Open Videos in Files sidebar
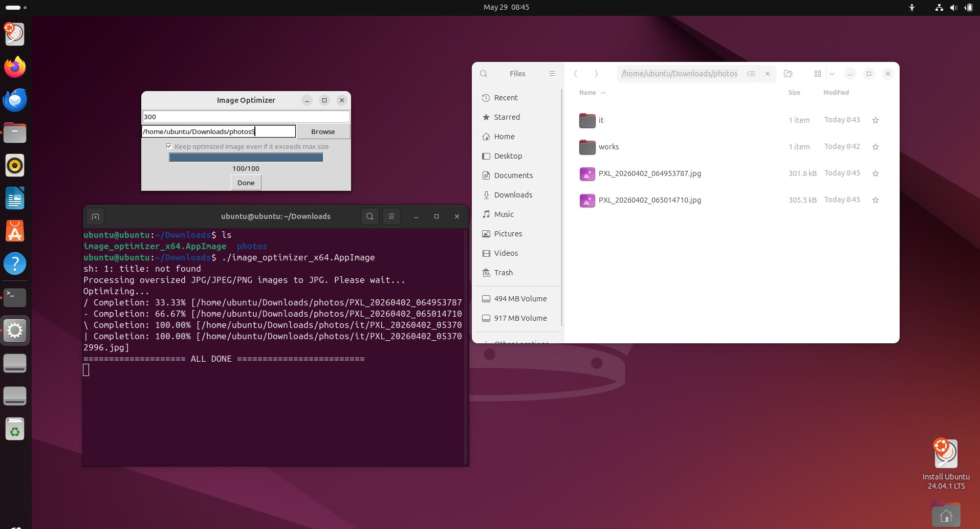The image size is (980, 529). [518, 253]
